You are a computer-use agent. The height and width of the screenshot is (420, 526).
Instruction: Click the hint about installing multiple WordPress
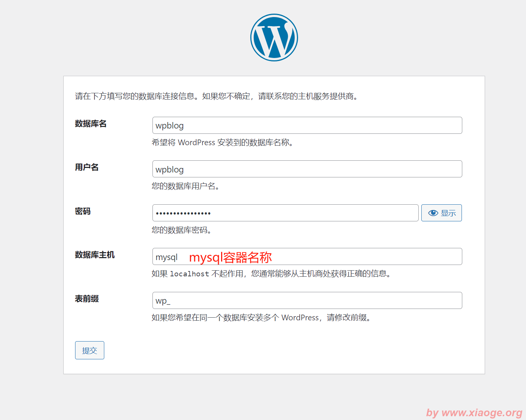point(261,318)
